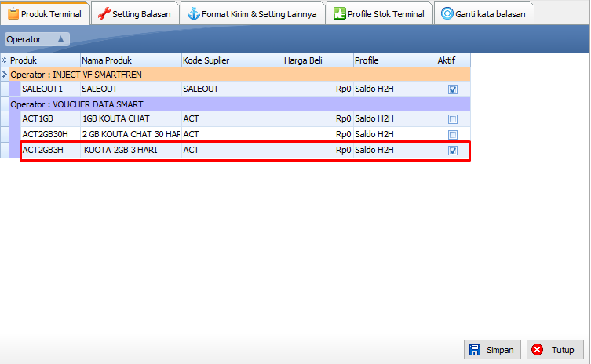Click the name cell 2 GB KOUTA CHAT 30
Image resolution: width=591 pixels, height=364 pixels.
click(131, 134)
